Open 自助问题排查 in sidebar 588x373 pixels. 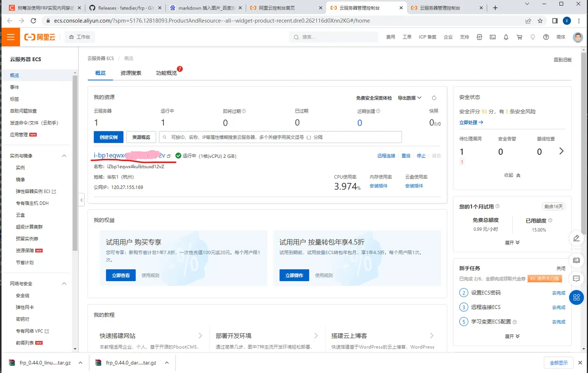tap(24, 111)
